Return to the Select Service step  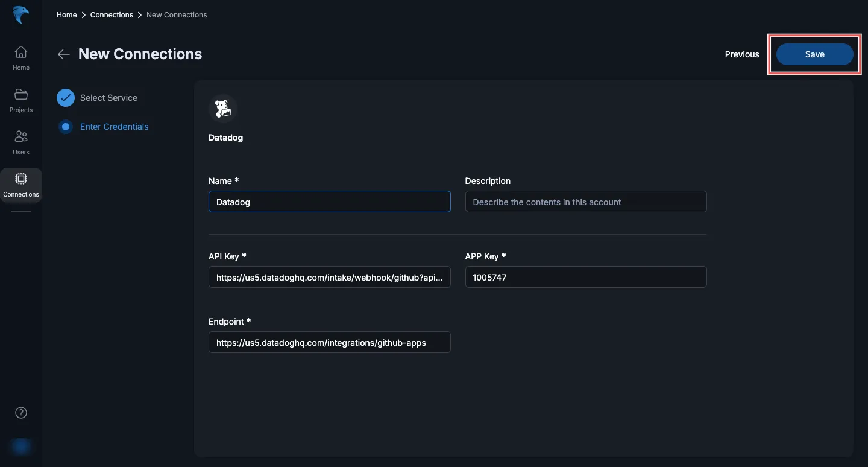click(x=108, y=98)
